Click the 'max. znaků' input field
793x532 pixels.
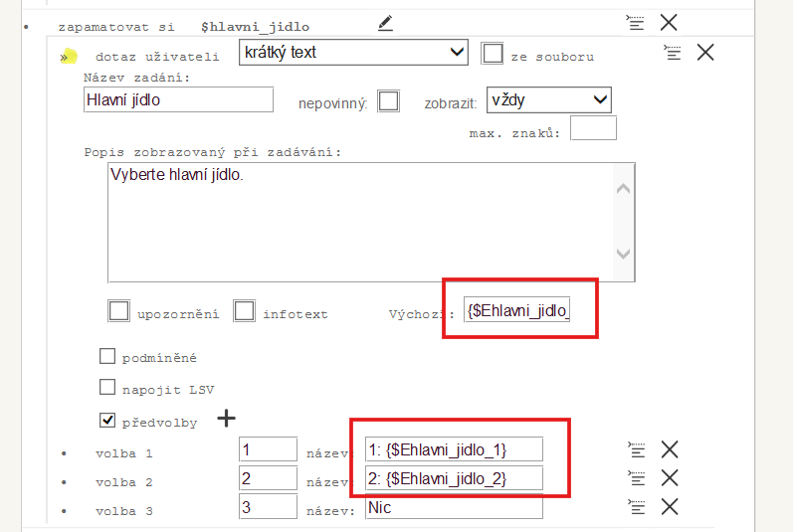pos(593,128)
